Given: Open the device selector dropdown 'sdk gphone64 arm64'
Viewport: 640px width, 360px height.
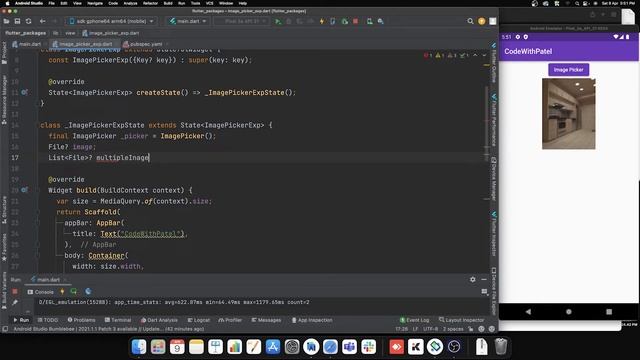Looking at the screenshot, I should click(111, 21).
